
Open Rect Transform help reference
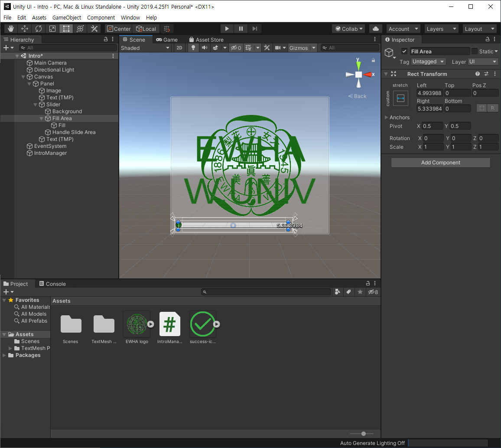coord(477,74)
